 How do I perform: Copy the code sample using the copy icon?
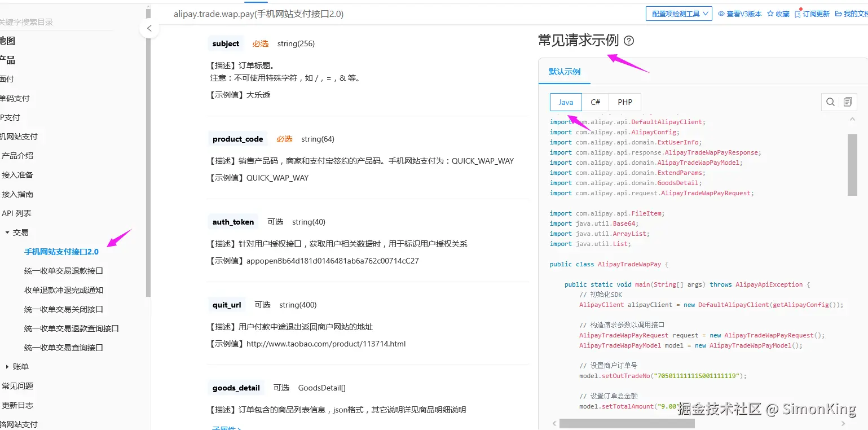pos(848,102)
